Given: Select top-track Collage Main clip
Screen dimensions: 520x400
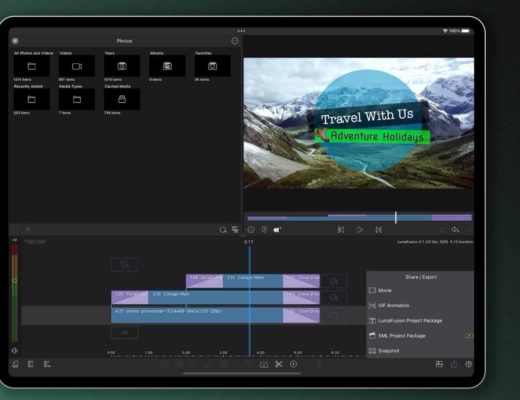Looking at the screenshot, I should [253, 281].
